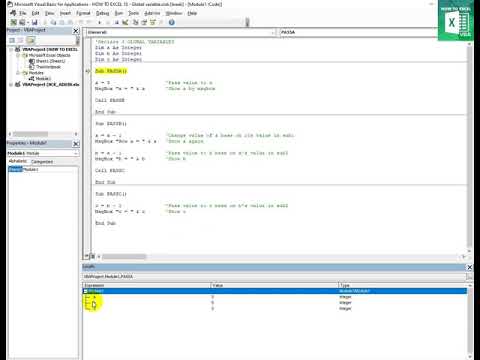
Task: Open the Edit menu
Action: tap(35, 13)
